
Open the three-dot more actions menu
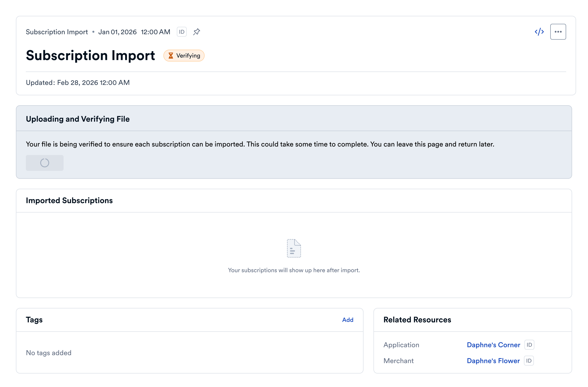[x=558, y=32]
